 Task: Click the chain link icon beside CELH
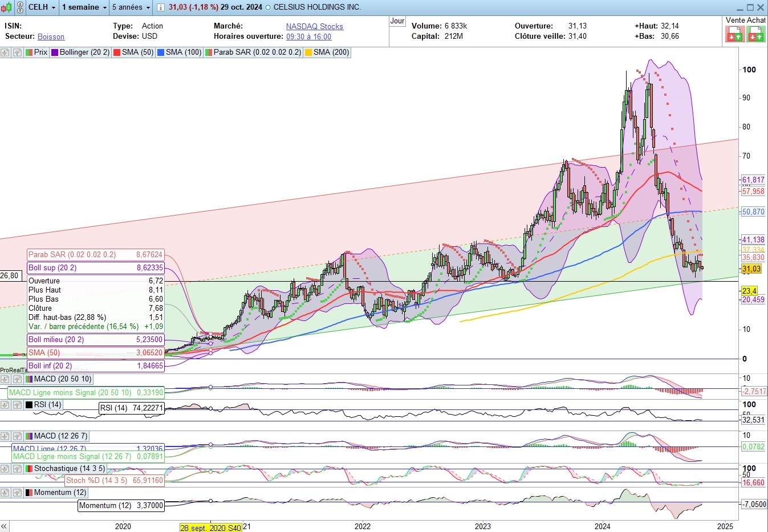(x=20, y=7)
